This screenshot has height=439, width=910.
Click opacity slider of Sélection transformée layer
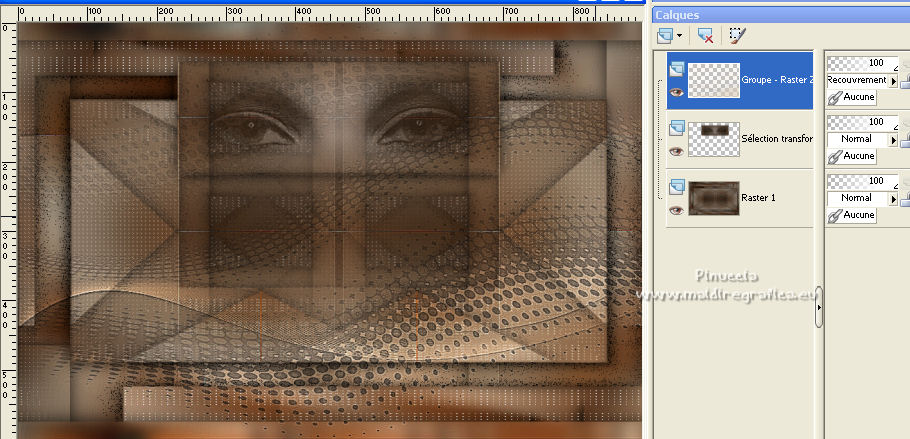[862, 122]
